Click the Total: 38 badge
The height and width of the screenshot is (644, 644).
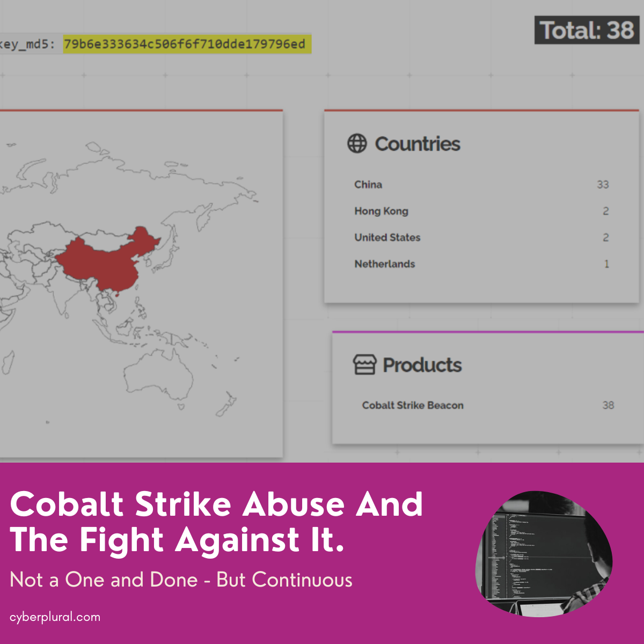587,30
